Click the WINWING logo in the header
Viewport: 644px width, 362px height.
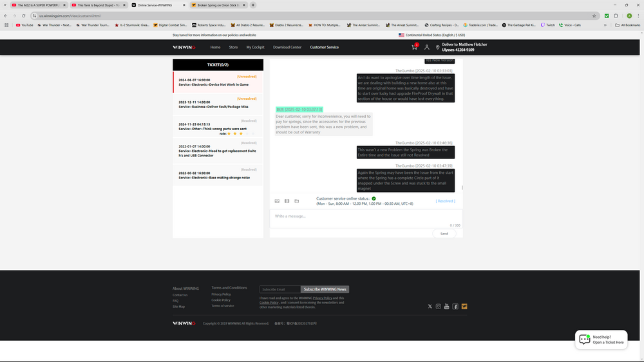pos(184,47)
